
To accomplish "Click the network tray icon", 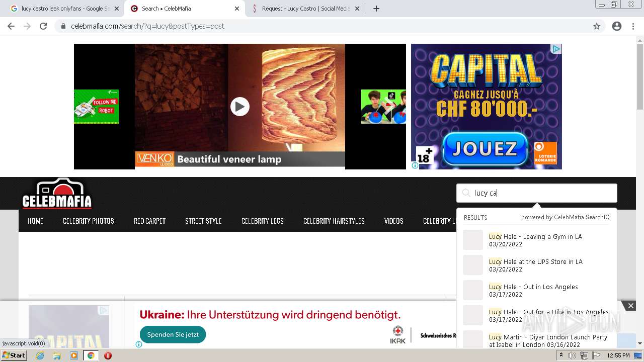I will pyautogui.click(x=584, y=355).
